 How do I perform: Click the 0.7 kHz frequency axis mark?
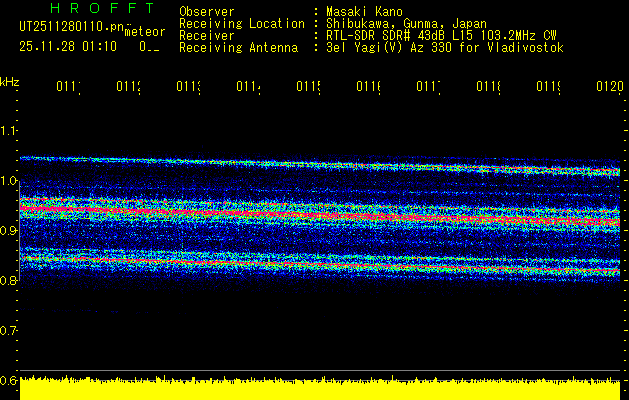pos(10,330)
